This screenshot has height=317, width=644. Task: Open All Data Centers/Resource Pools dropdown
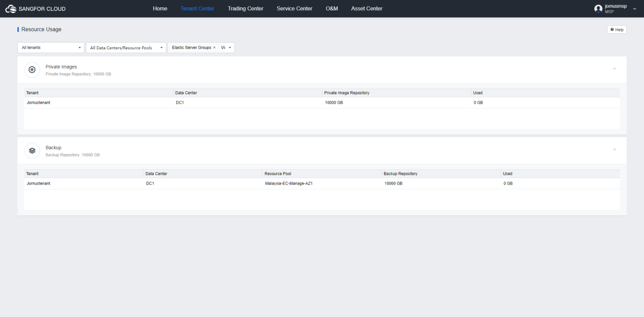tap(126, 48)
